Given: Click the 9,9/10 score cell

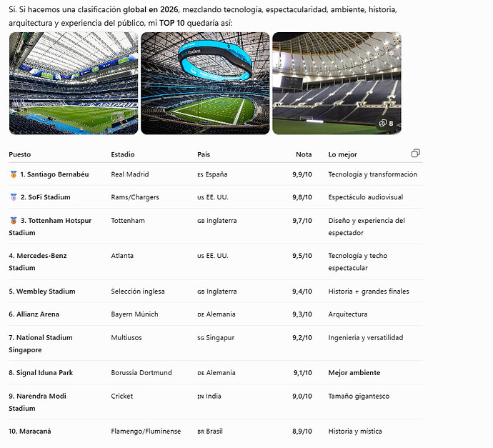Looking at the screenshot, I should (x=302, y=174).
